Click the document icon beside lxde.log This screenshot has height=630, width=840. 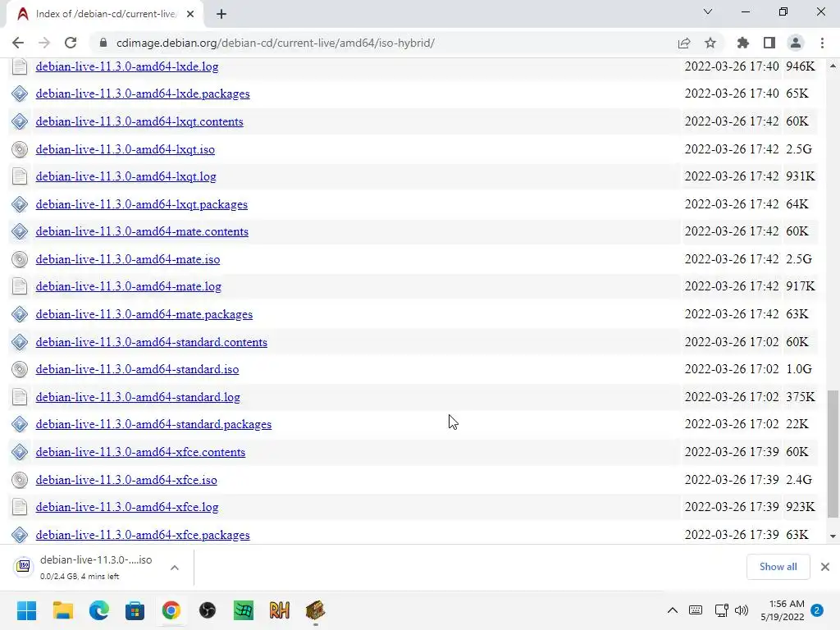[x=20, y=66]
